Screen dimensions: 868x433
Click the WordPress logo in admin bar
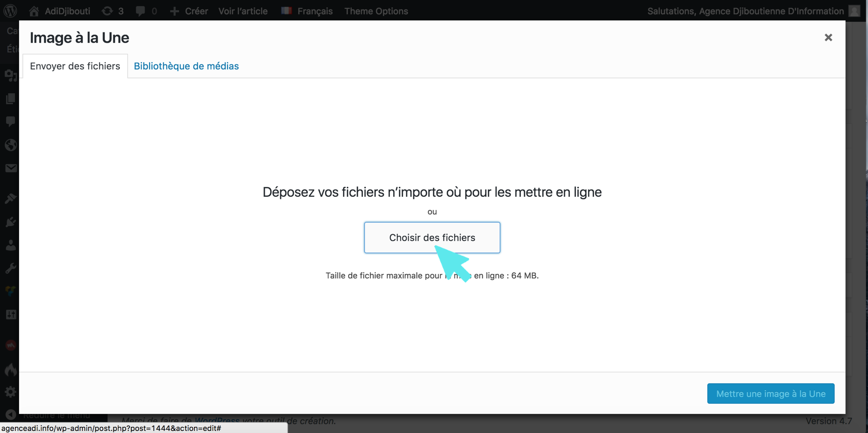point(10,11)
